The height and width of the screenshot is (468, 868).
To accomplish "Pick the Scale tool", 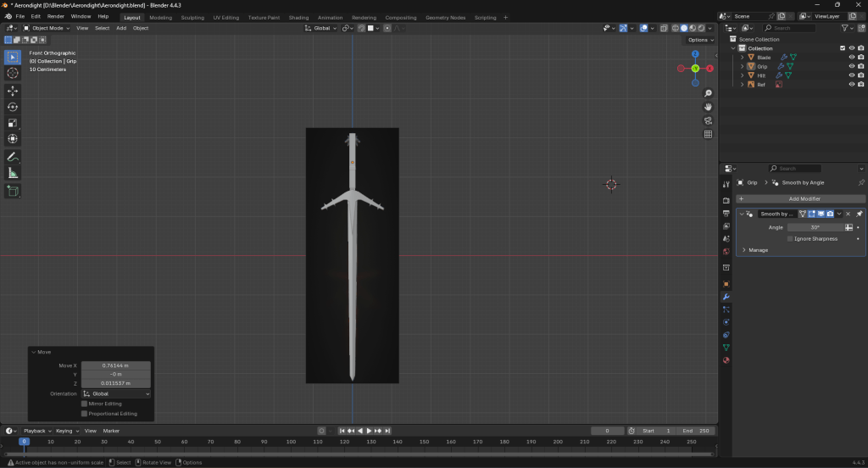I will pos(13,123).
